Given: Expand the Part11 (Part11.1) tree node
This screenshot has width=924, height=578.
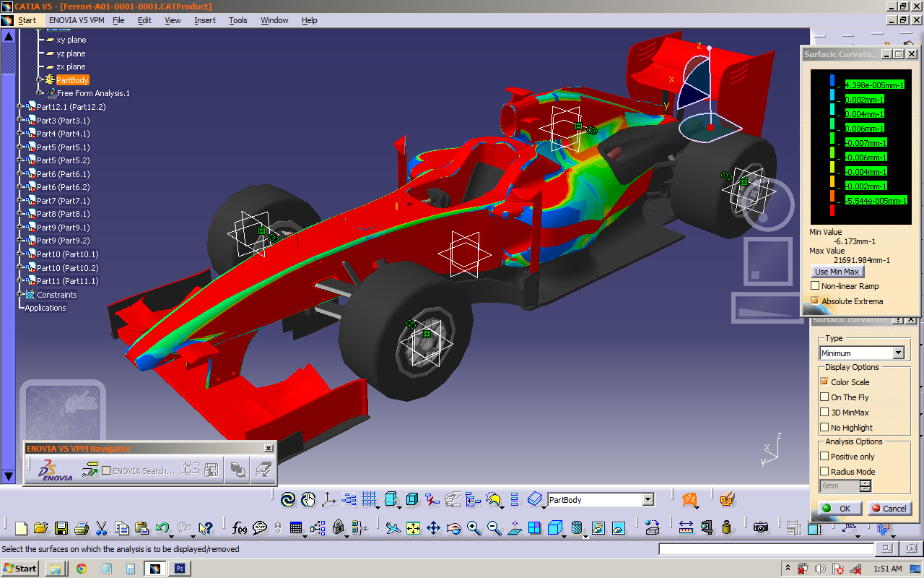Looking at the screenshot, I should (21, 281).
